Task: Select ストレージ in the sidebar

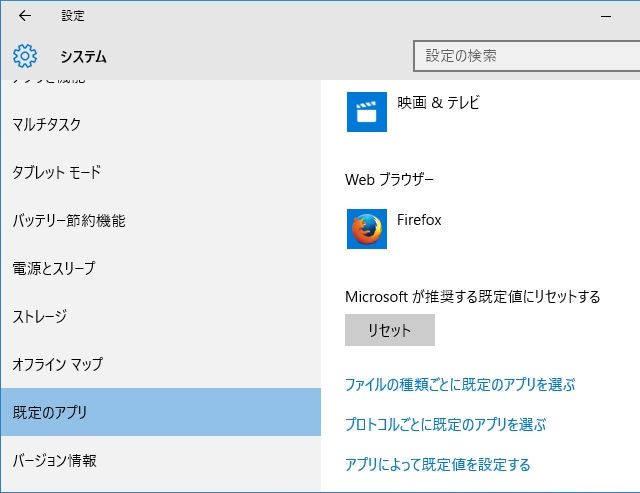Action: tap(160, 316)
